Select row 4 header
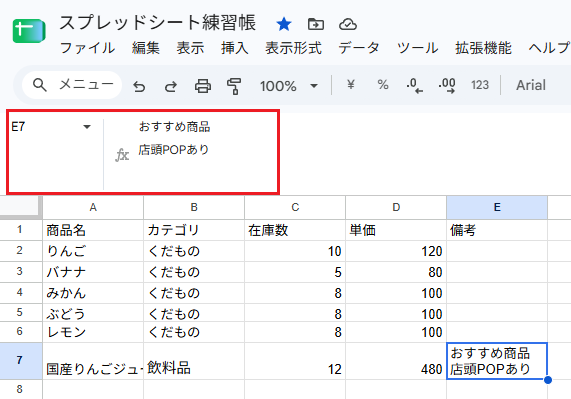Screen dimensions: 571x399 click(x=21, y=293)
